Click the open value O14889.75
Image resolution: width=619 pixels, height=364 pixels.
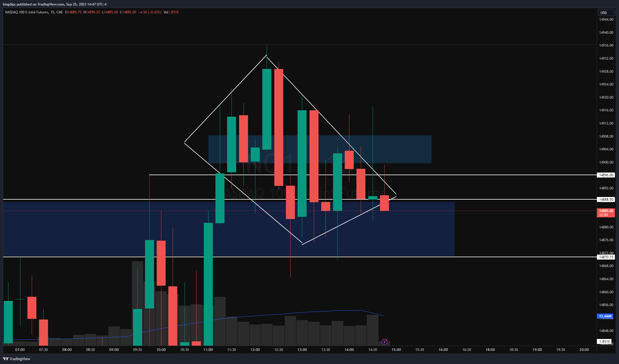[x=73, y=12]
